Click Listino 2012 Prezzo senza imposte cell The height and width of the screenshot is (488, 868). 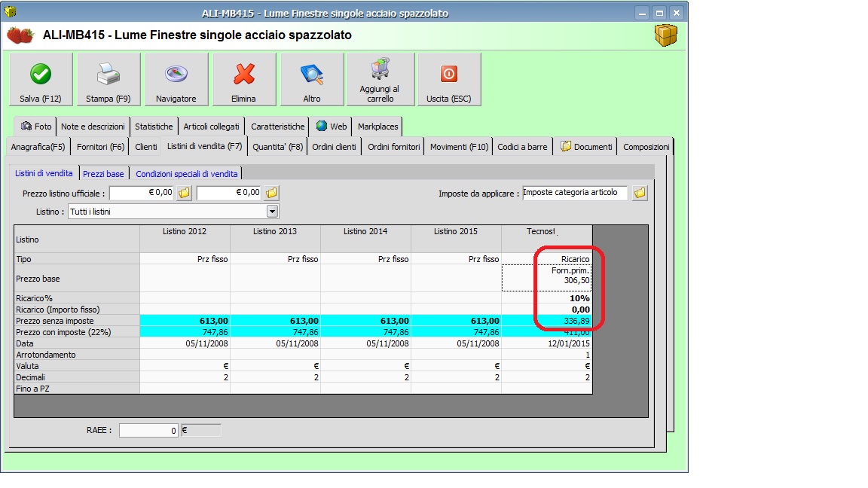(185, 321)
